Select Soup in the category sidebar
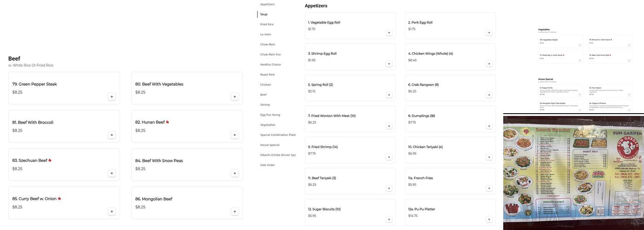The image size is (644, 230). (x=264, y=14)
